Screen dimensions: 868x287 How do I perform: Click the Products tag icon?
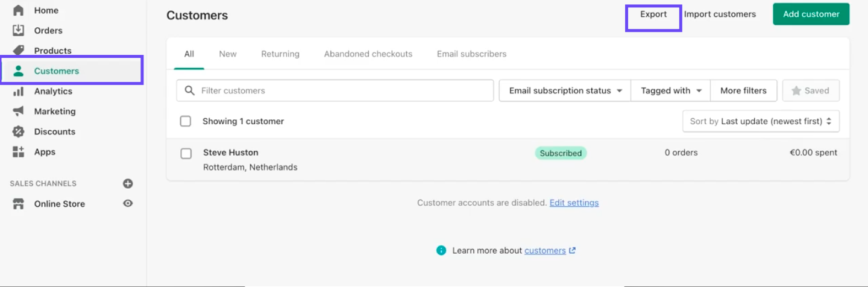click(x=18, y=51)
